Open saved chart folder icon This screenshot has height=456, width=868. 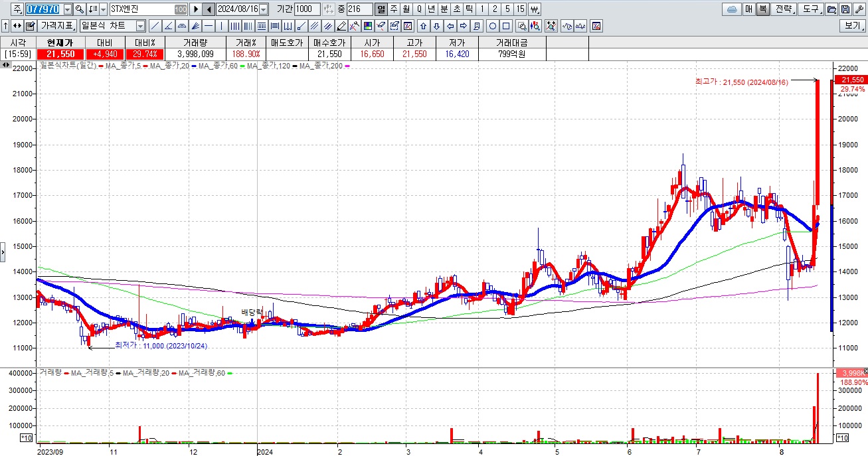831,9
